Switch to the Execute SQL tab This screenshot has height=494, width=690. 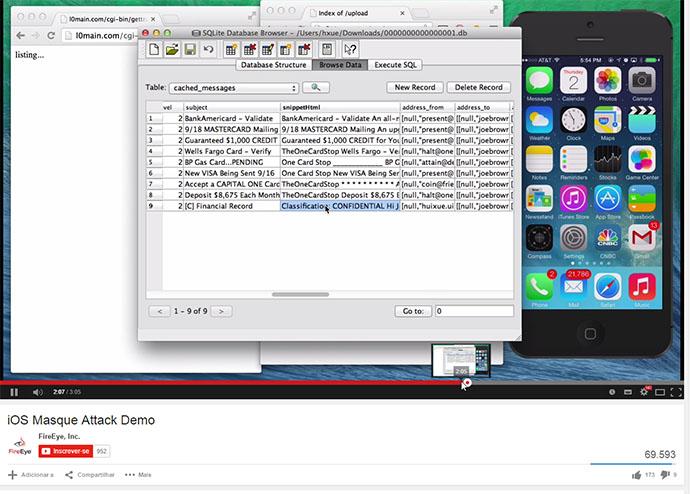(395, 65)
